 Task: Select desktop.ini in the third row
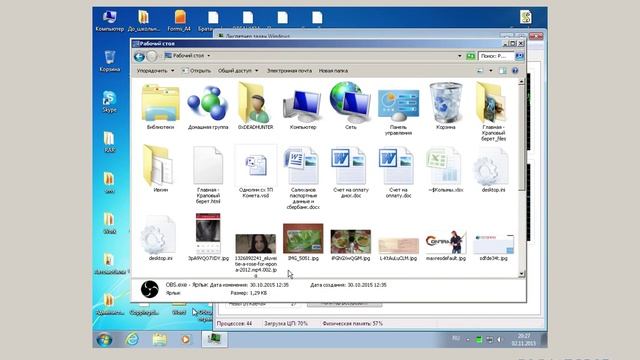coord(160,238)
